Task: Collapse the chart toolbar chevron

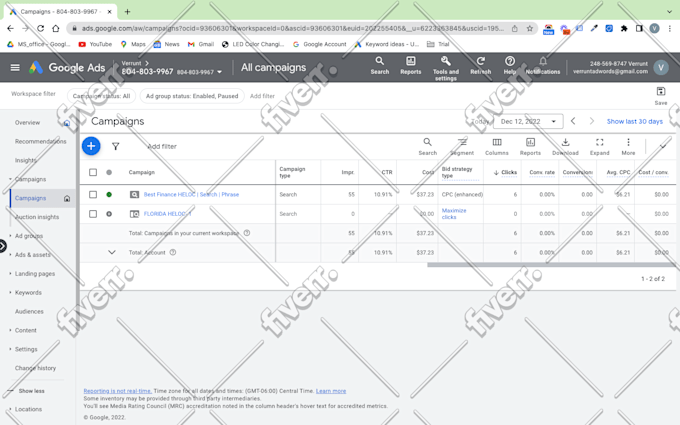Action: coord(663,147)
